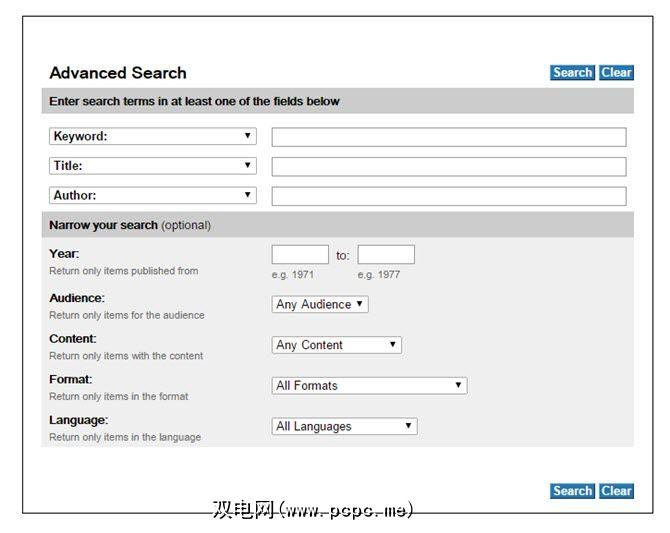Click the Year start input field
The width and height of the screenshot is (670, 533).
point(300,255)
